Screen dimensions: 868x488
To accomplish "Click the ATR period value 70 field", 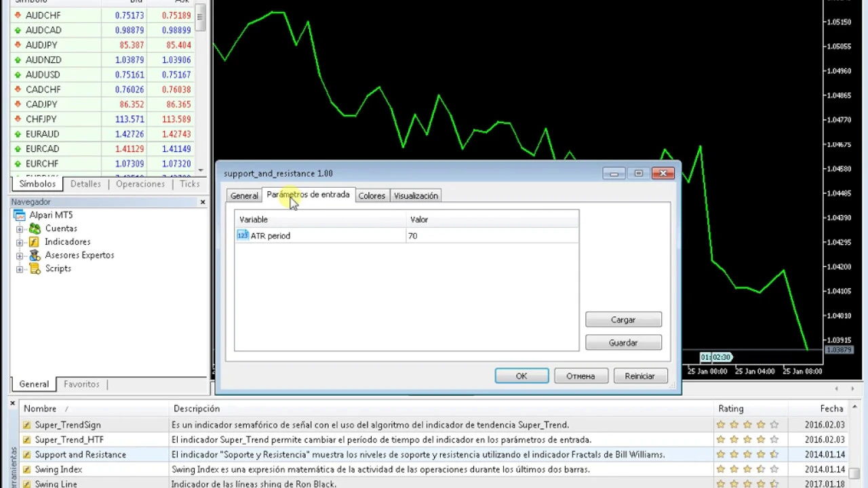I will 492,236.
